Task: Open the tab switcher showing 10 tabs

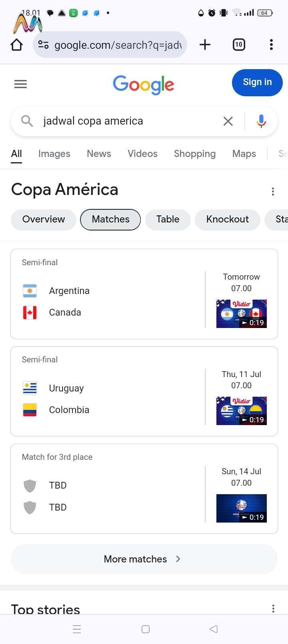Action: click(x=239, y=44)
